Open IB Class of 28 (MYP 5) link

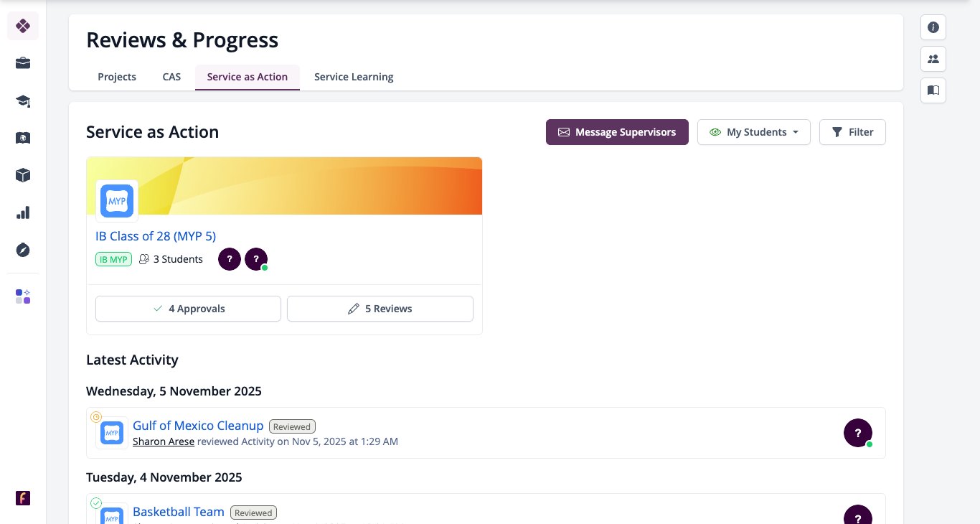pos(156,235)
